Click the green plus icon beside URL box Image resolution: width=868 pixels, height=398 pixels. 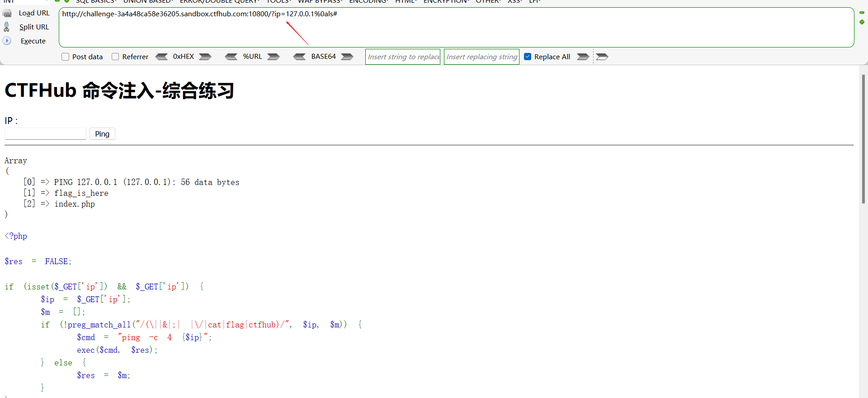[862, 22]
